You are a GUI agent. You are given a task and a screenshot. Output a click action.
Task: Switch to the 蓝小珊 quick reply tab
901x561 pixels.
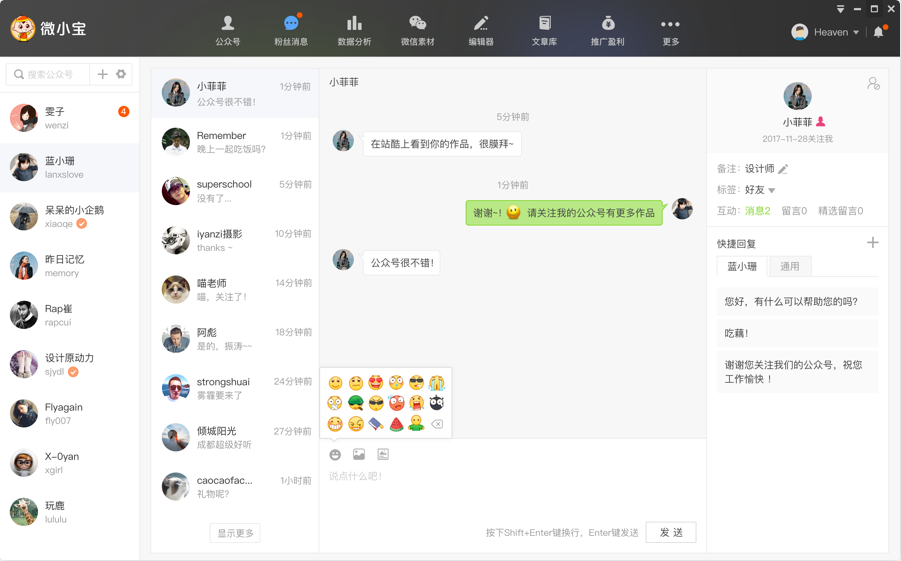coord(742,266)
